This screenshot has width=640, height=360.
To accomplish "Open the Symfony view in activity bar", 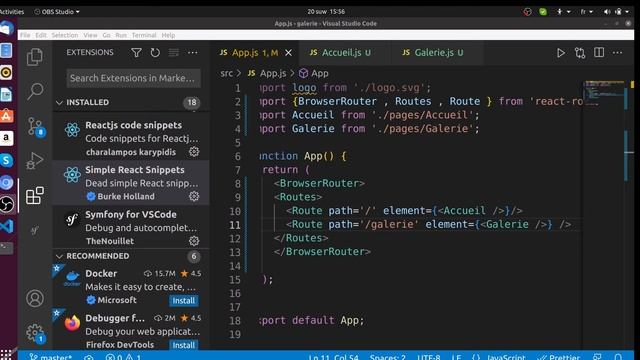I will coord(35,230).
